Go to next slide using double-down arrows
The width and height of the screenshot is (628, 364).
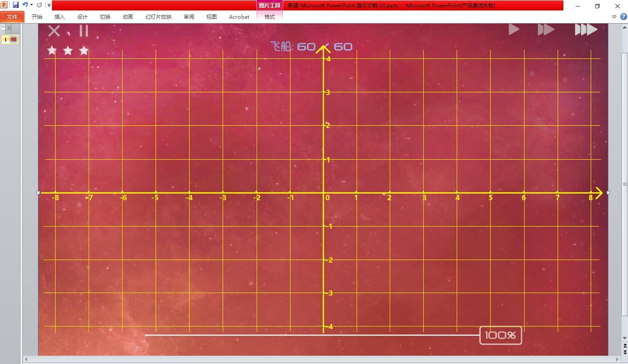625,352
